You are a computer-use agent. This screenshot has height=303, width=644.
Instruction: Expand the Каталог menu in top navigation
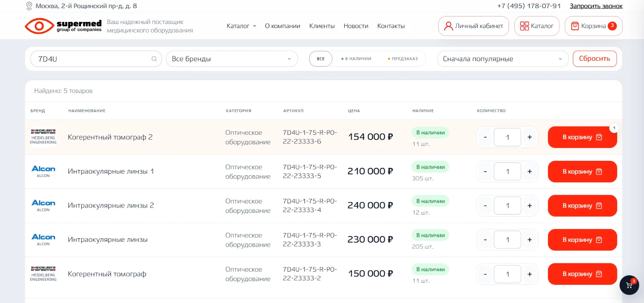click(x=241, y=26)
